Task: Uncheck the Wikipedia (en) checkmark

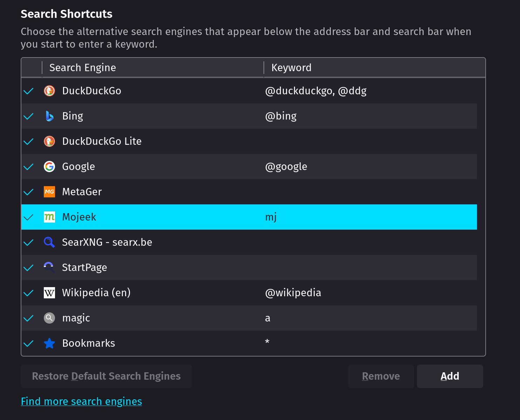Action: 28,293
